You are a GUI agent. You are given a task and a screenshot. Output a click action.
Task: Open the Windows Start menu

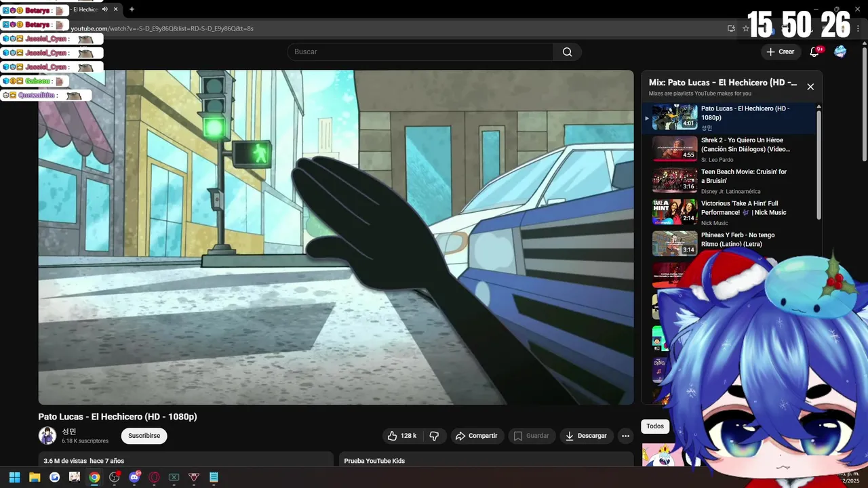(x=14, y=477)
